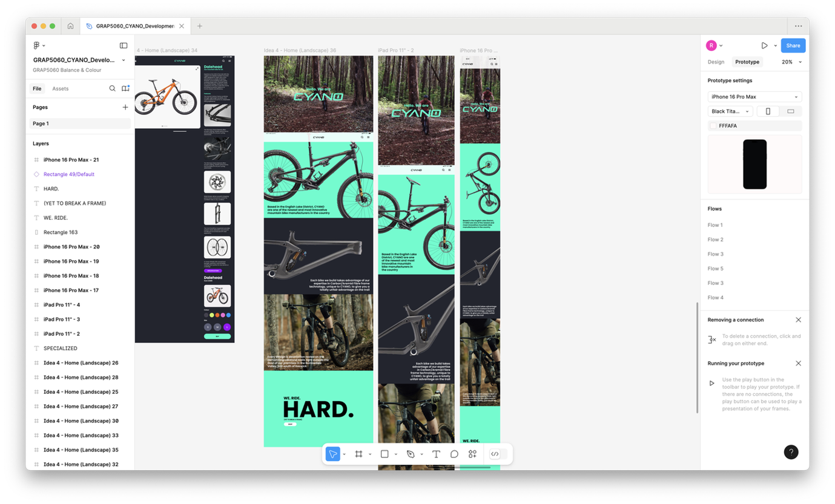The height and width of the screenshot is (504, 835).
Task: Play the prototype presentation
Action: [764, 45]
